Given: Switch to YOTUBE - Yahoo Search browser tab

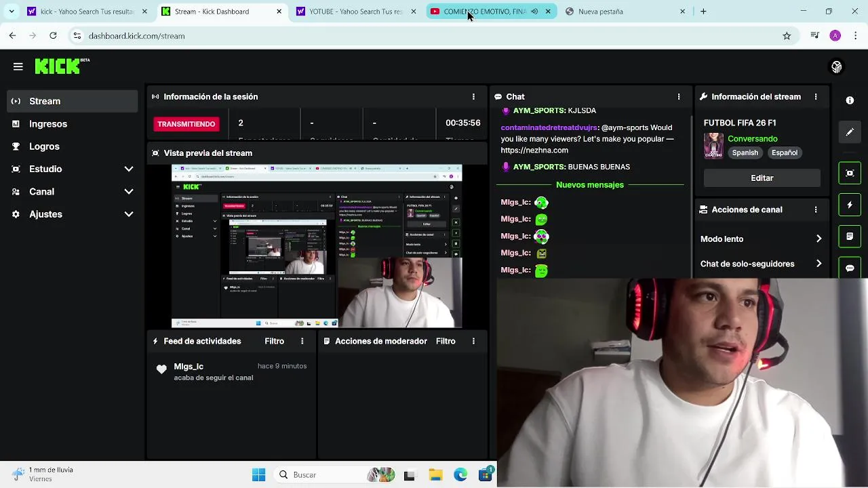Looking at the screenshot, I should point(355,12).
